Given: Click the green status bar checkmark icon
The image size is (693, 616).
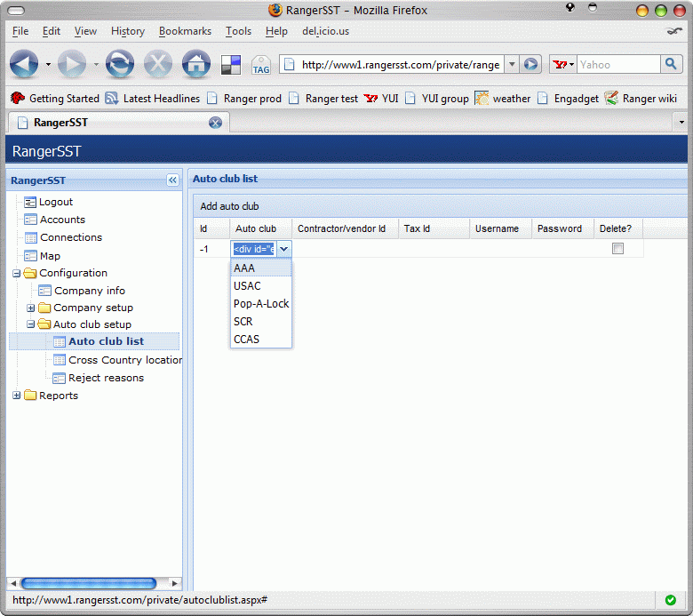Looking at the screenshot, I should coord(670,600).
